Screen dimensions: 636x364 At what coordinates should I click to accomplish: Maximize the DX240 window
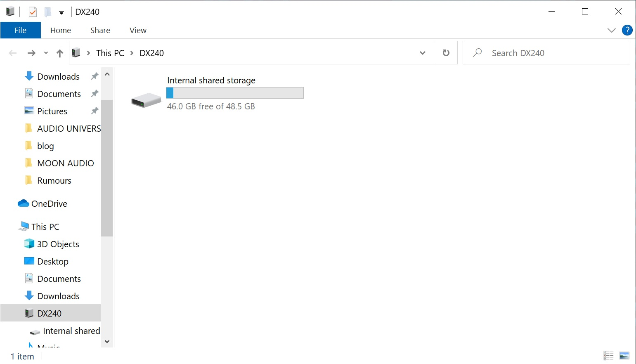pyautogui.click(x=585, y=12)
